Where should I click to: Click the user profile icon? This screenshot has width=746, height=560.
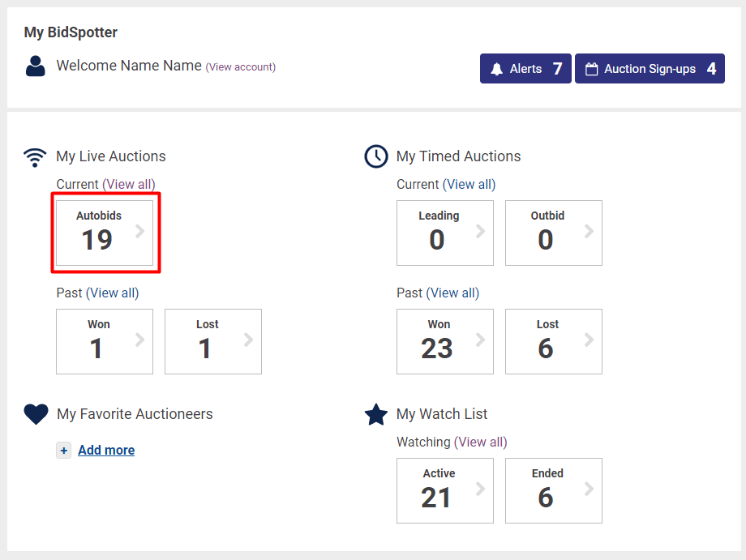[36, 66]
